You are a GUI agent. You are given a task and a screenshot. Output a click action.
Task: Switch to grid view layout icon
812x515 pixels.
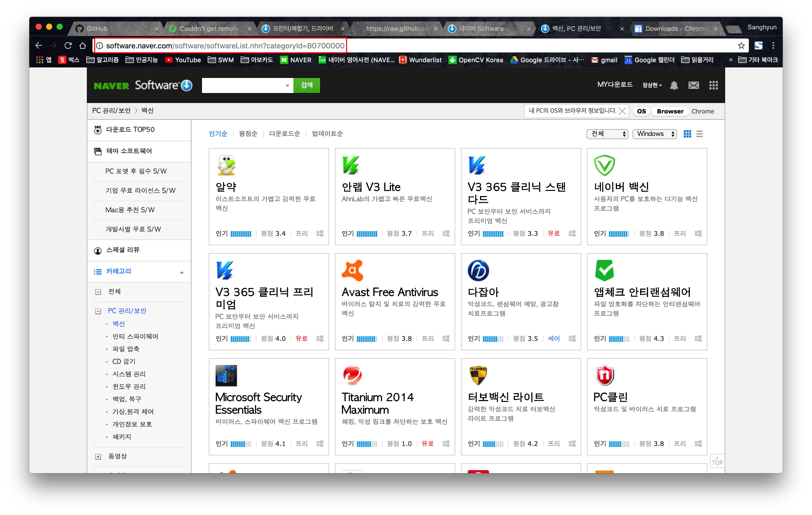point(687,134)
